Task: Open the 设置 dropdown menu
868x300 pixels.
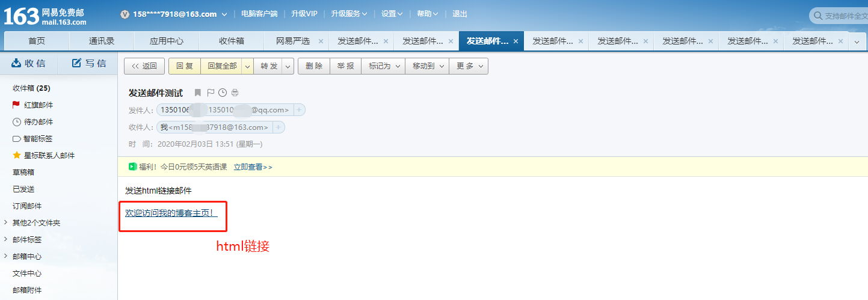Action: [x=392, y=14]
